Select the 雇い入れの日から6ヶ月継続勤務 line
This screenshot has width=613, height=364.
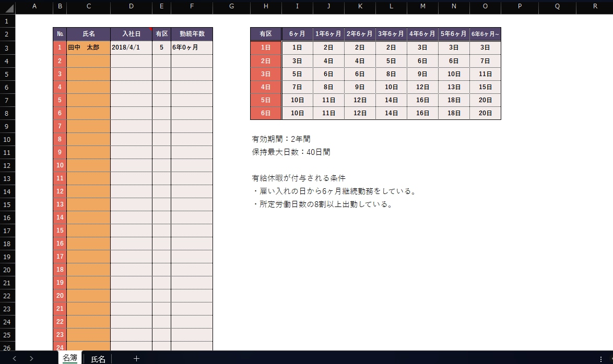click(x=335, y=191)
